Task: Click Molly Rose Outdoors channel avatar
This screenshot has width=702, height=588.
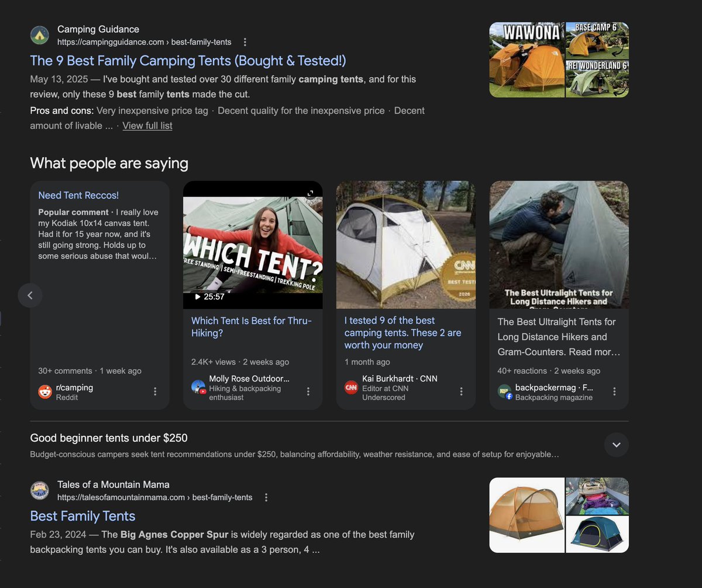Action: tap(198, 387)
